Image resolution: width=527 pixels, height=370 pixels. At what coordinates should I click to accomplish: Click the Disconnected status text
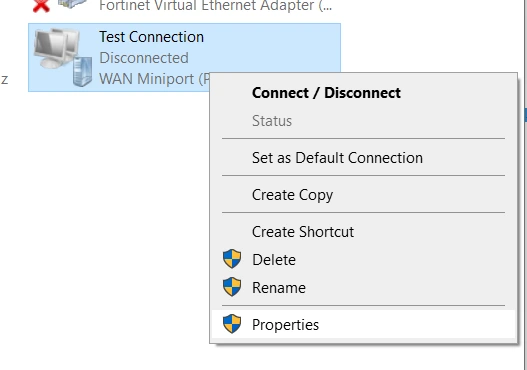tap(144, 58)
